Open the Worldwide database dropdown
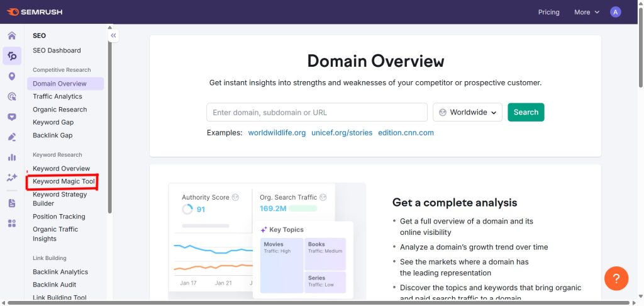The width and height of the screenshot is (644, 306). click(467, 112)
